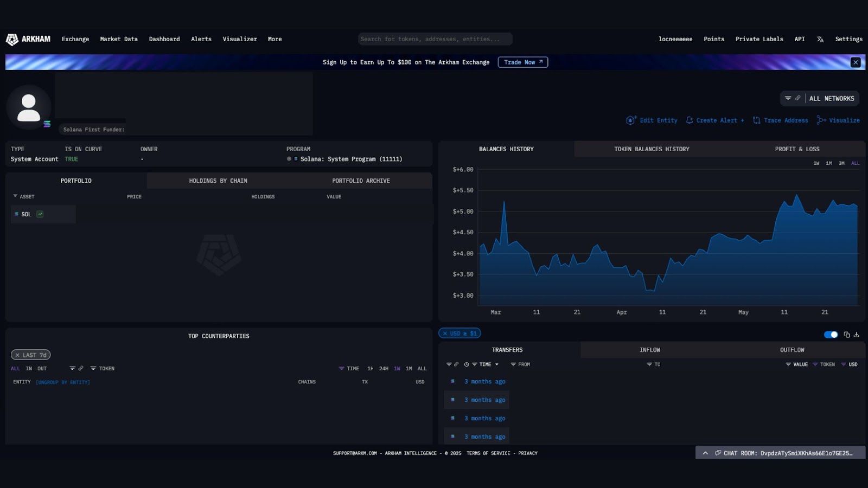Click the token and address search field
The image size is (868, 488).
coord(435,39)
